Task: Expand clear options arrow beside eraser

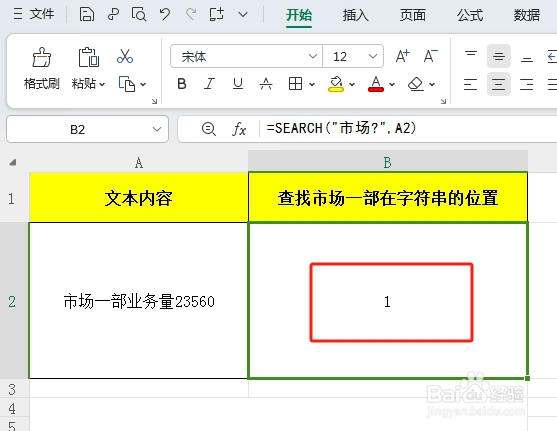Action: point(432,85)
